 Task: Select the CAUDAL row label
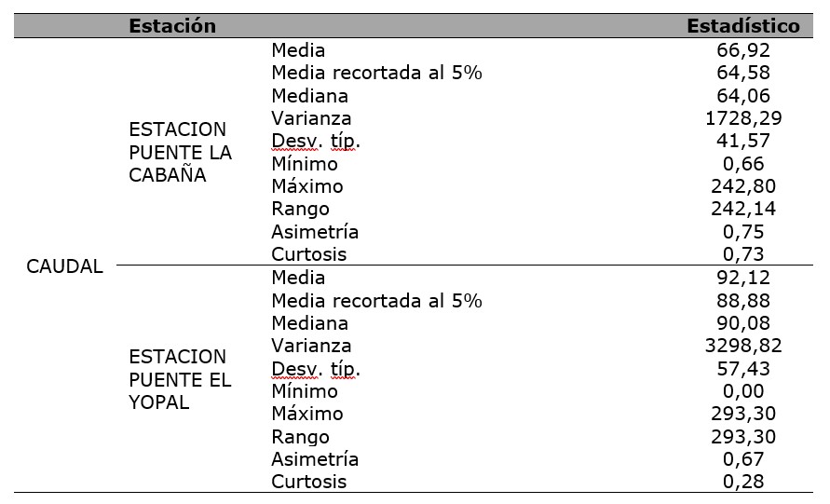pyautogui.click(x=64, y=266)
